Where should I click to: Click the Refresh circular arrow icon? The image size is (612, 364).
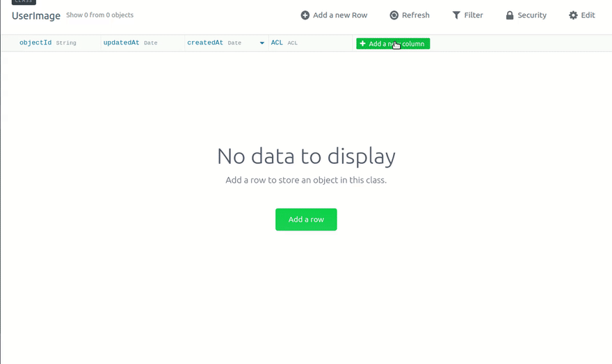click(x=394, y=15)
